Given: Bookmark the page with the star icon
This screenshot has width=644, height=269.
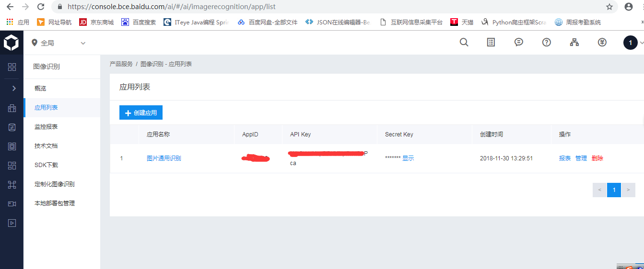Looking at the screenshot, I should [x=609, y=7].
